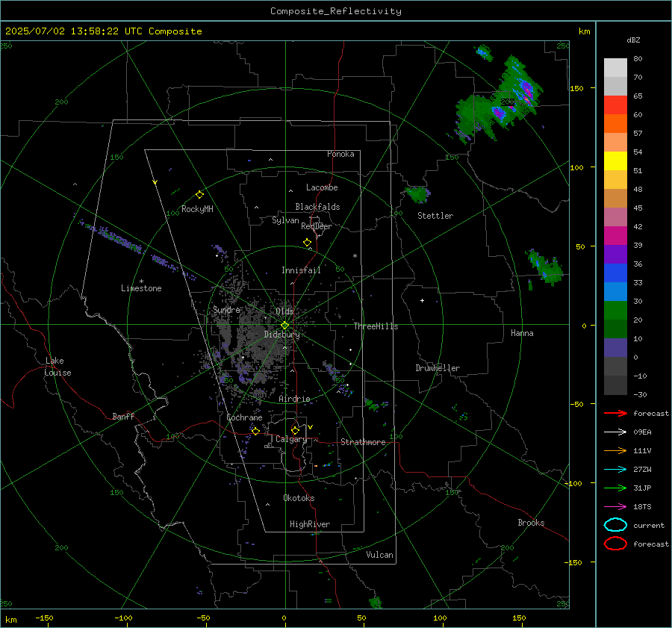Click the Innisfail label

301,270
